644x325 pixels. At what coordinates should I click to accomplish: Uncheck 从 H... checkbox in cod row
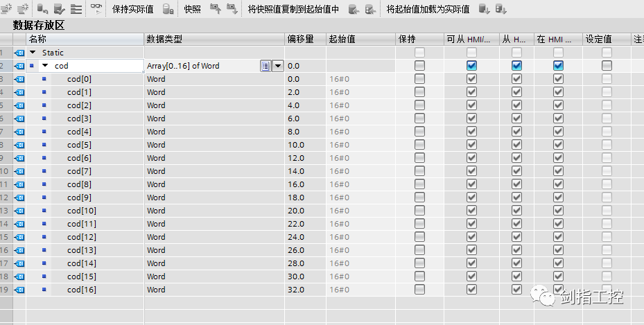tap(516, 66)
